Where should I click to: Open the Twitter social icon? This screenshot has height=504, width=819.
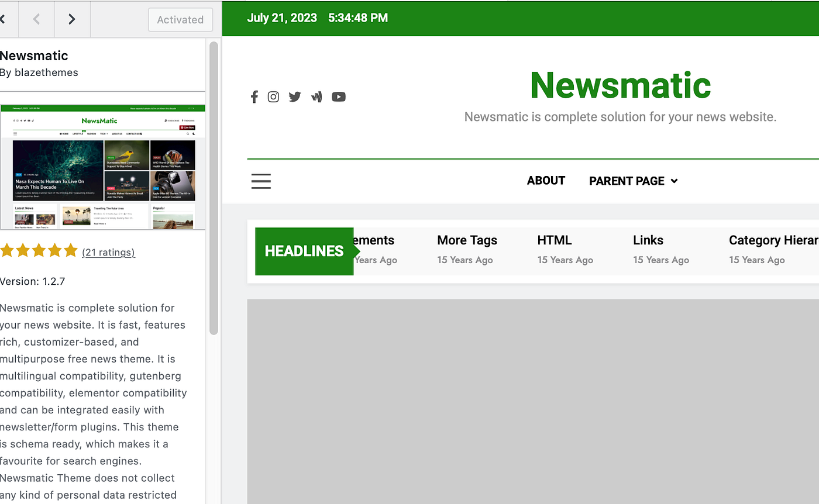click(x=295, y=97)
